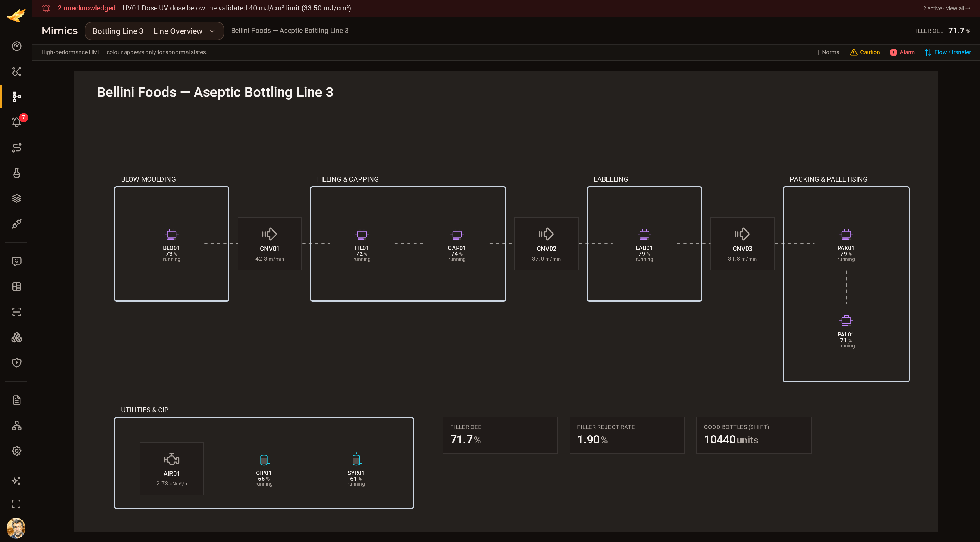Open the Bottling Line 3 mimic dropdown
The height and width of the screenshot is (542, 980).
coord(154,31)
